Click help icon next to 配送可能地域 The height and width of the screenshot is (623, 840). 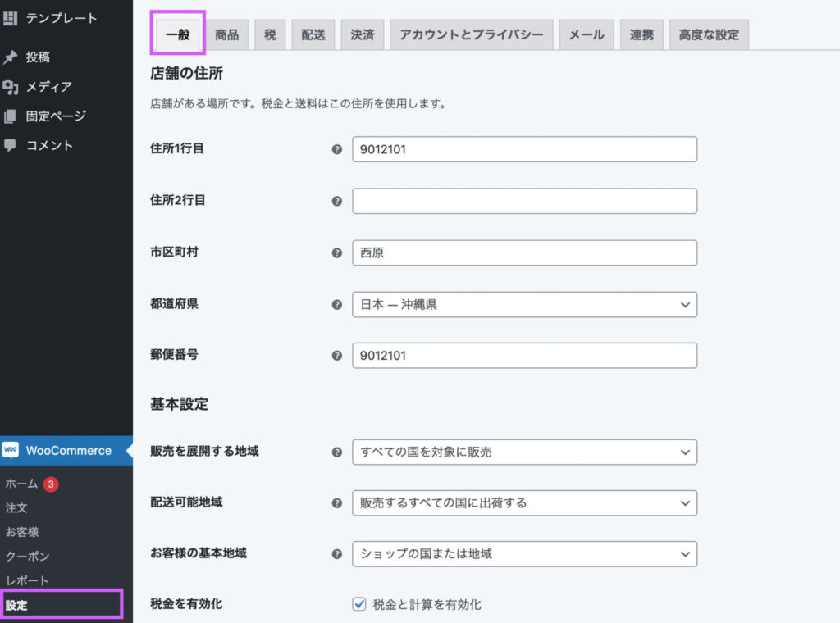pos(337,503)
